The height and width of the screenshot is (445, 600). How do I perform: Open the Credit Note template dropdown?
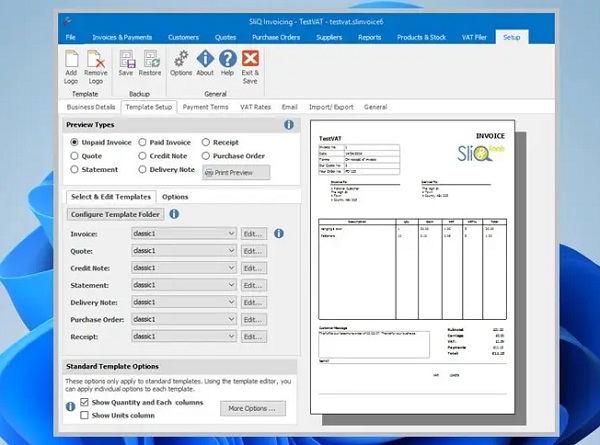(184, 268)
